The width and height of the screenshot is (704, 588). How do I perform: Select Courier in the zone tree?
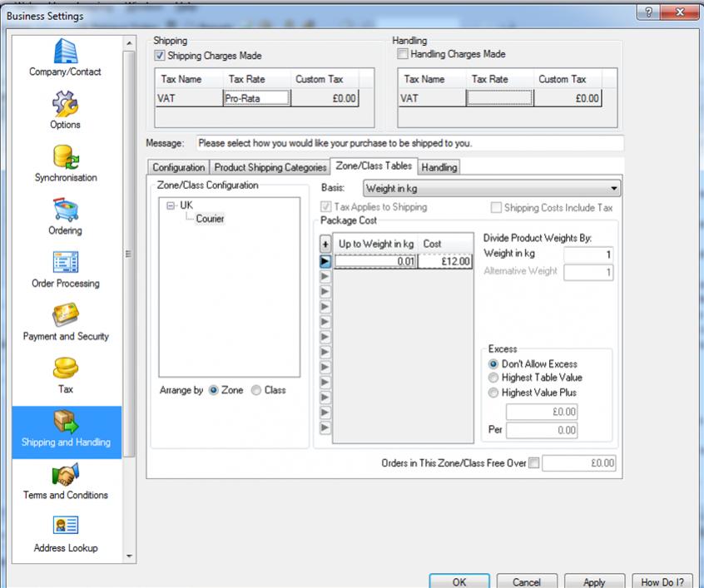click(x=210, y=219)
